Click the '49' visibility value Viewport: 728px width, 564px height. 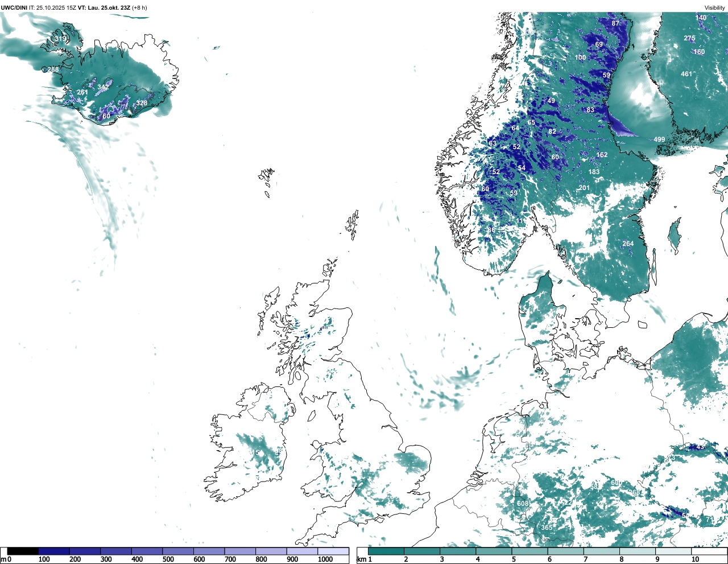point(551,101)
